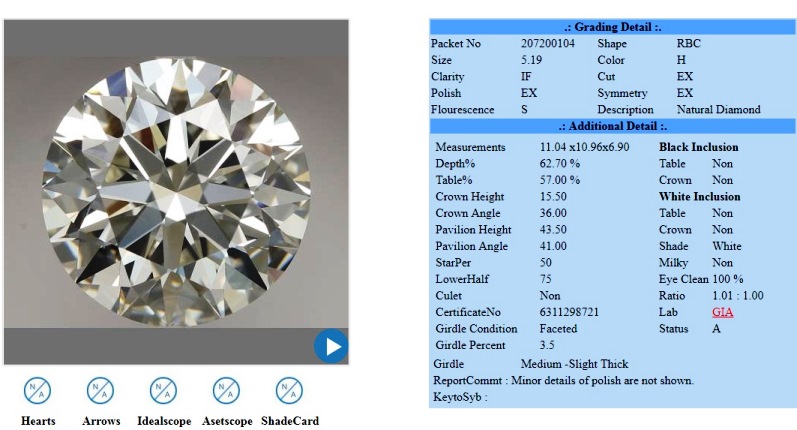Click the ReportCommt polish remark text
Screen dimensions: 797x430
(x=602, y=380)
